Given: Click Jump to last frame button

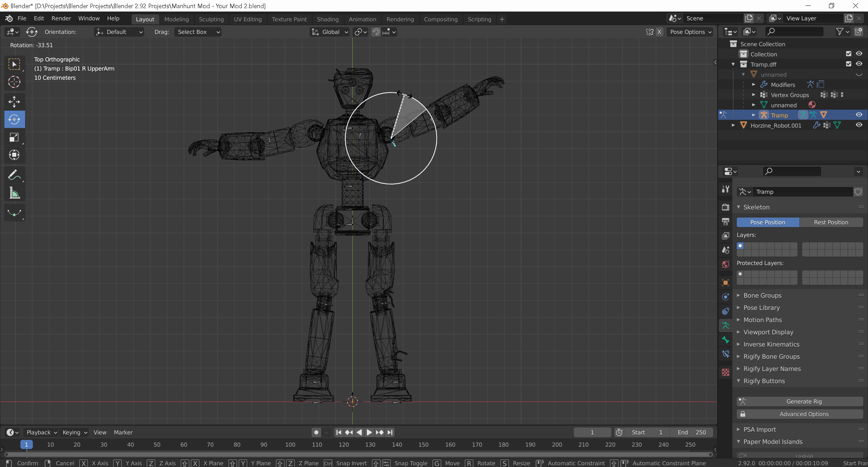Looking at the screenshot, I should tap(390, 432).
